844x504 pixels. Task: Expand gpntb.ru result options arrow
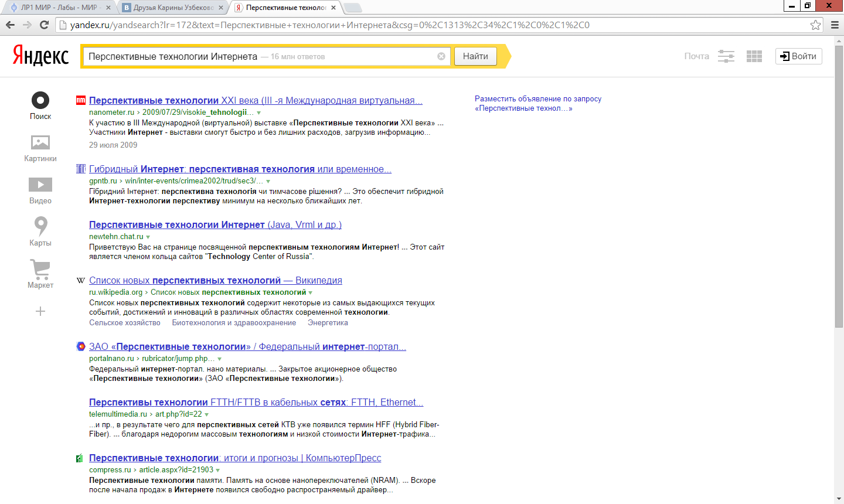[x=268, y=181]
